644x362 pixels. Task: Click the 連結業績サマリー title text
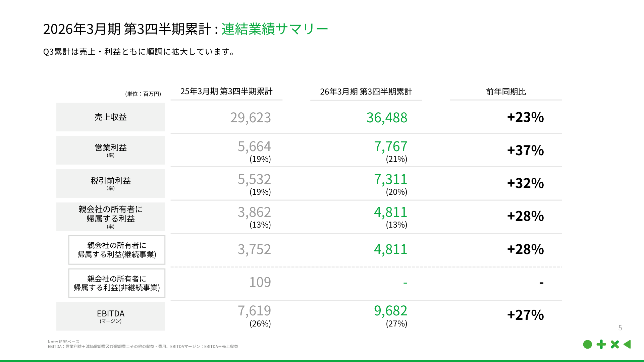point(274,29)
